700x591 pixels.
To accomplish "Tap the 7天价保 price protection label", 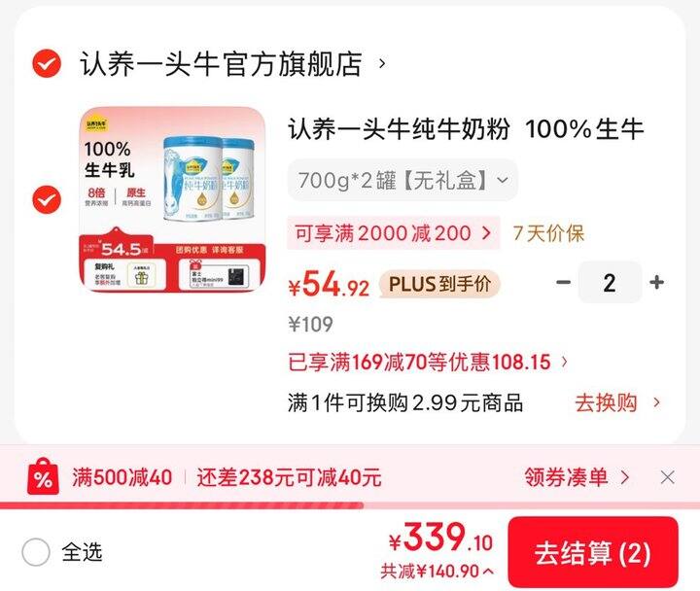I will [548, 233].
